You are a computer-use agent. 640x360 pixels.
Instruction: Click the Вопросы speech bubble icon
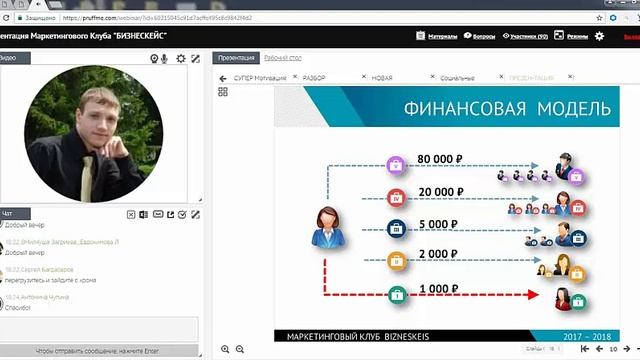[468, 36]
